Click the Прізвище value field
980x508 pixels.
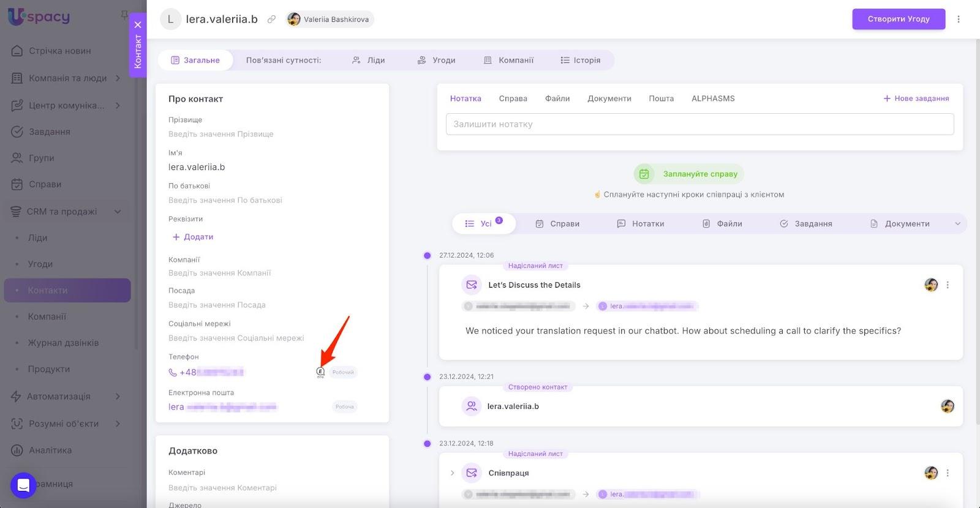(221, 134)
